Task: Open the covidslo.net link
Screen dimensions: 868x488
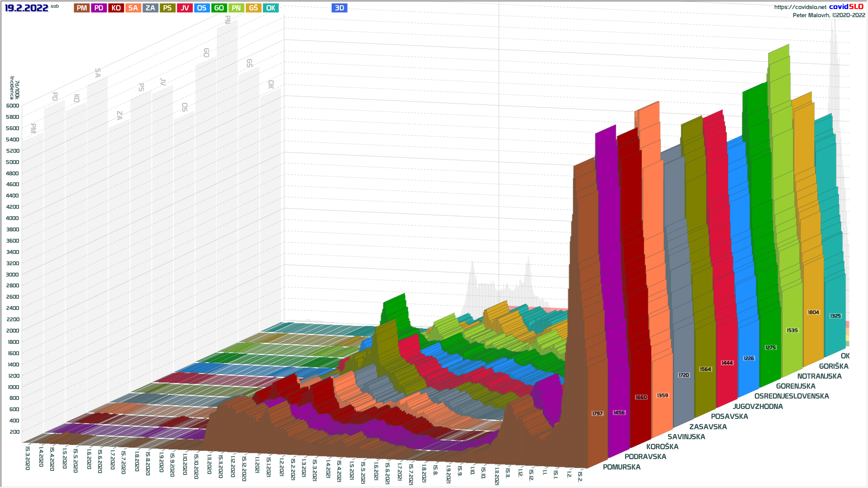Action: (800, 7)
